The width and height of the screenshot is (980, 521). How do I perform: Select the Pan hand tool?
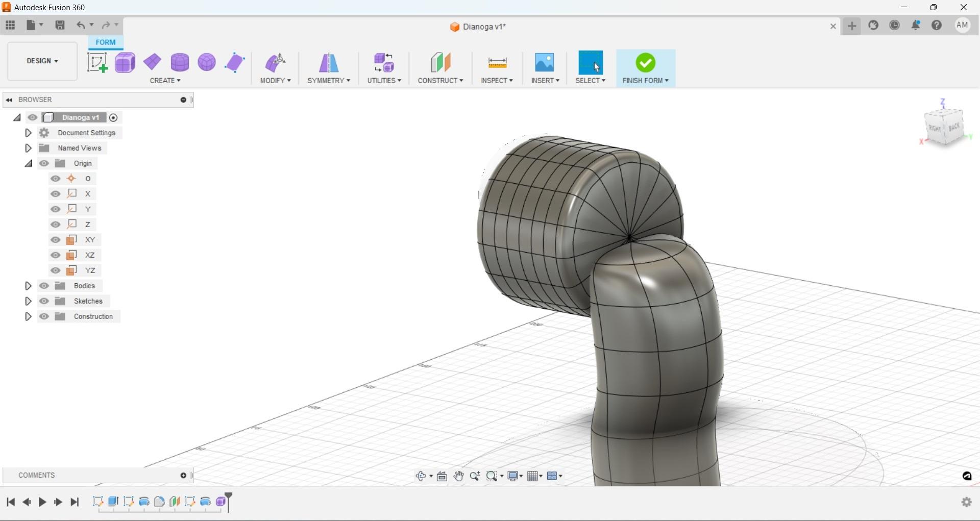[x=458, y=476]
